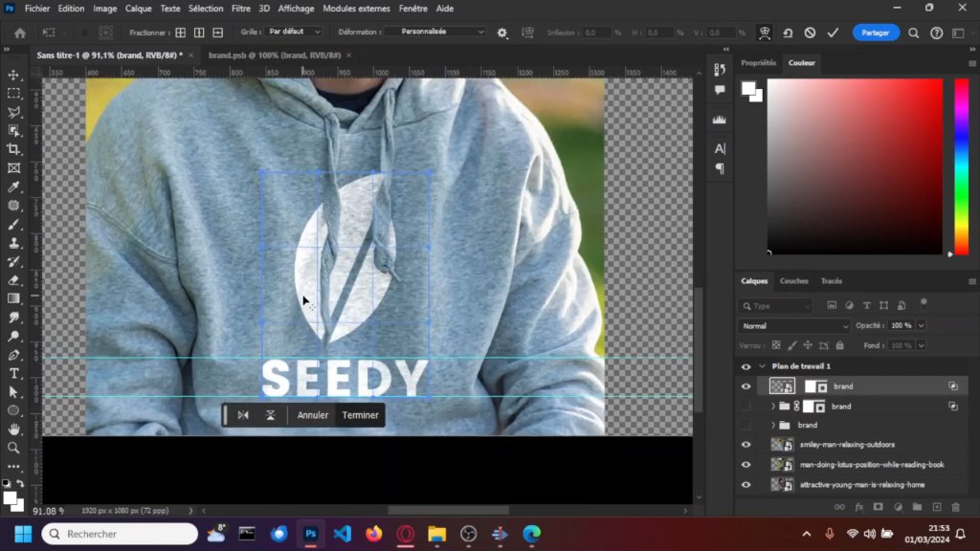Image resolution: width=980 pixels, height=551 pixels.
Task: Collapse the Plan de travail 1 artboard
Action: (x=762, y=366)
